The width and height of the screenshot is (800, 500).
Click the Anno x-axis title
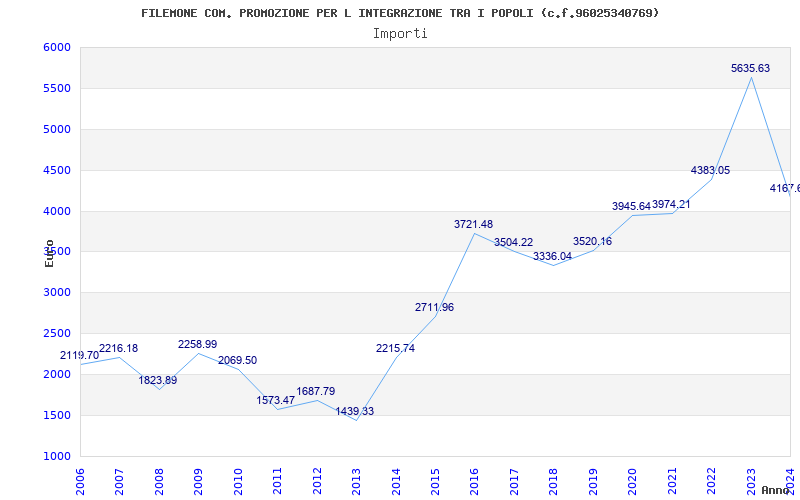pos(775,490)
